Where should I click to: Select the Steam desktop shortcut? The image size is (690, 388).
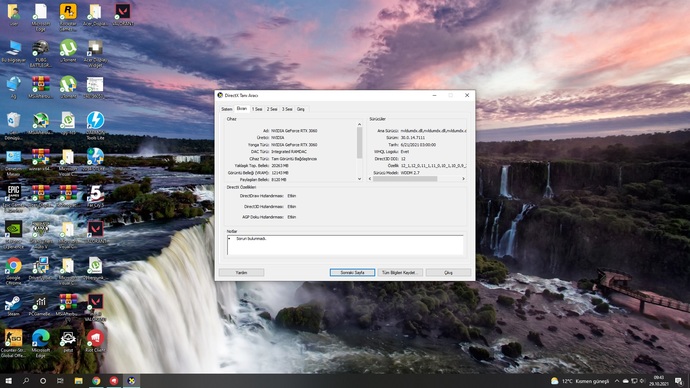(13, 305)
